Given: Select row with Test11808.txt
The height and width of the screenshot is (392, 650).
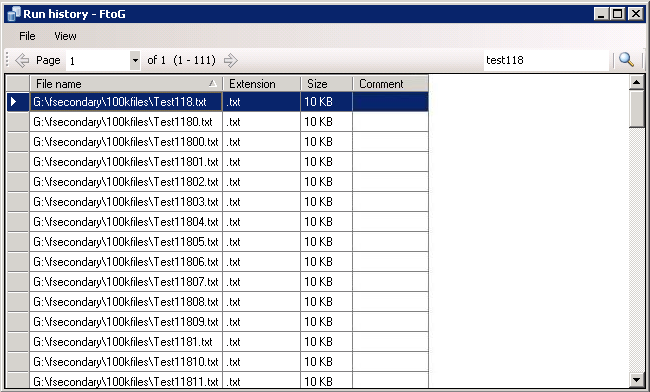Looking at the screenshot, I should tap(218, 302).
